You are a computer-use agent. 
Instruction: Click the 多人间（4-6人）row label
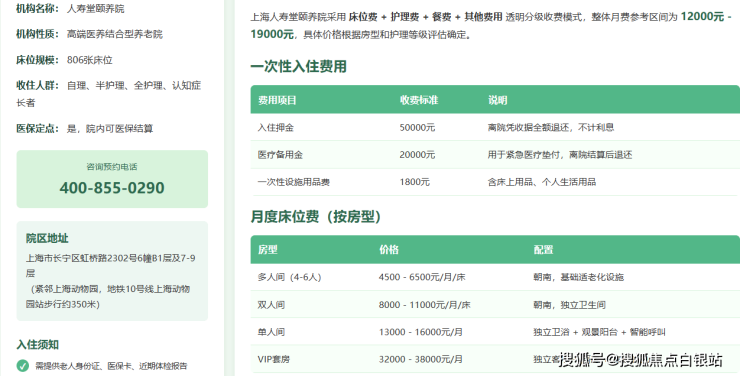click(x=289, y=277)
